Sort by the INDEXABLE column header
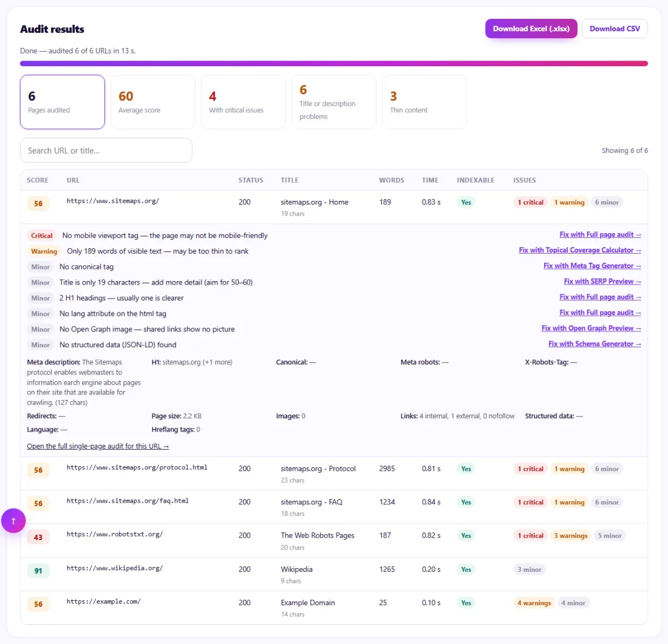Viewport: 668px width, 644px height. [475, 180]
